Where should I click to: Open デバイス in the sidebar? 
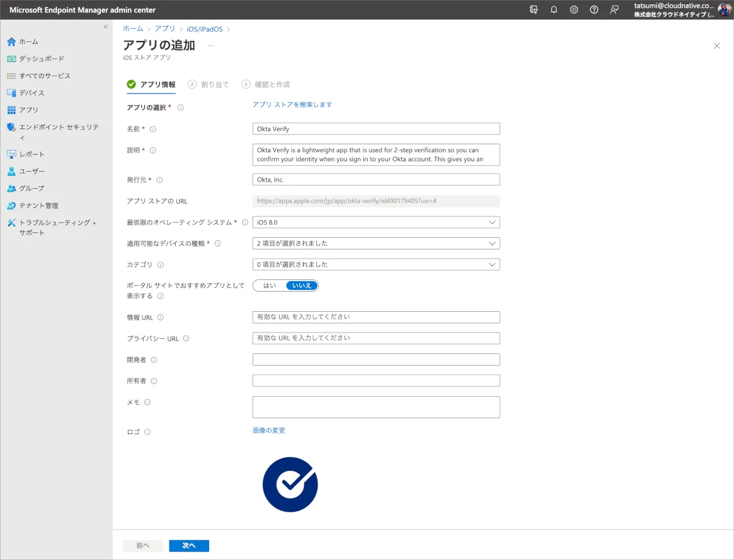coord(31,93)
